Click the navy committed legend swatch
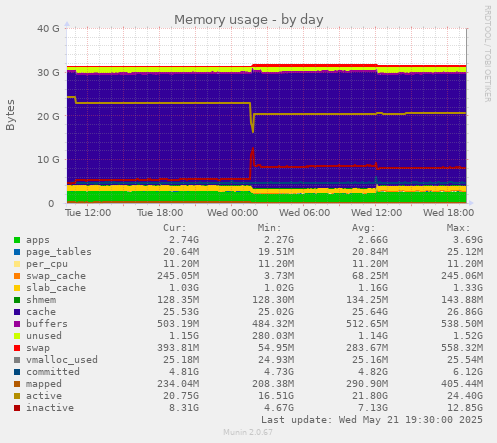This screenshot has width=497, height=443. (x=17, y=372)
